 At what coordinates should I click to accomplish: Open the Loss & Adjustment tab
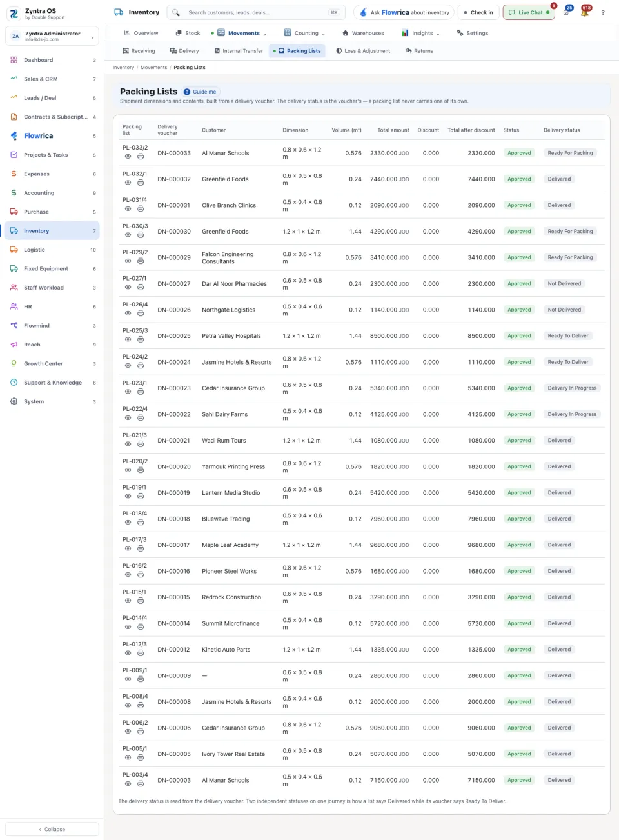tap(363, 51)
